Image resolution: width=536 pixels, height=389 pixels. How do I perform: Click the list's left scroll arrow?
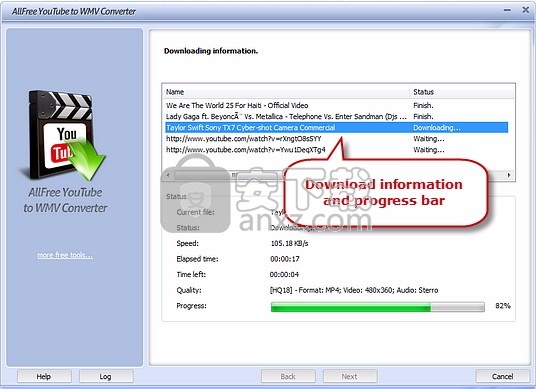click(x=168, y=175)
